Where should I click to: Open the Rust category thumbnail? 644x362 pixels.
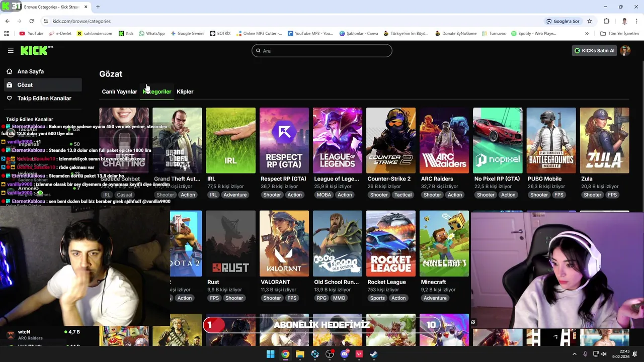pos(230,243)
